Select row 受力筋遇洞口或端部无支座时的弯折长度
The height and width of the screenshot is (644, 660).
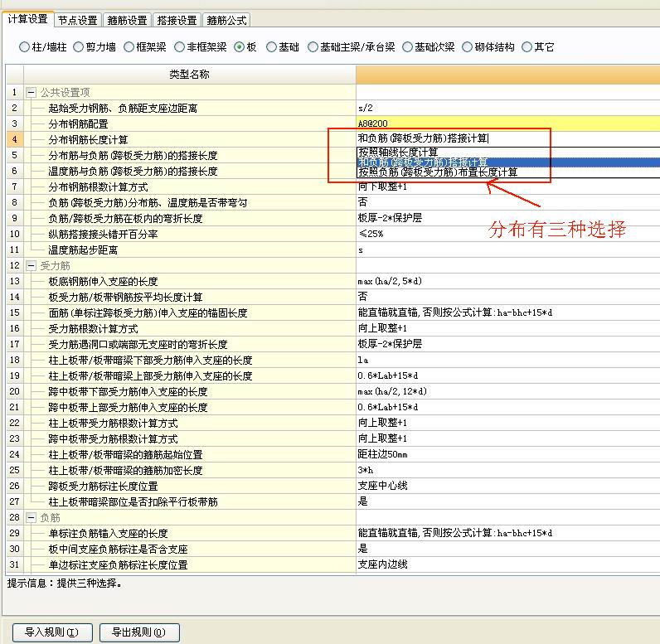point(189,344)
